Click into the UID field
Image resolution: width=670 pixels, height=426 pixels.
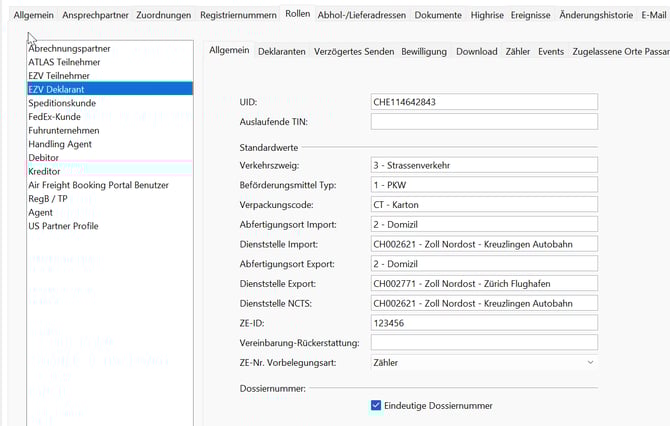(x=484, y=102)
